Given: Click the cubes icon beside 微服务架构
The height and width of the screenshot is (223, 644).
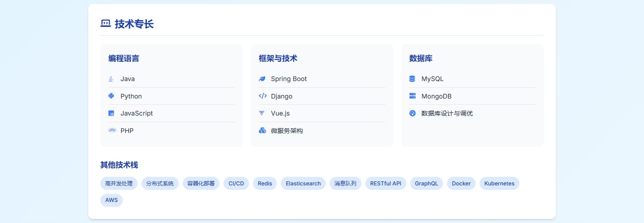Looking at the screenshot, I should [x=262, y=130].
